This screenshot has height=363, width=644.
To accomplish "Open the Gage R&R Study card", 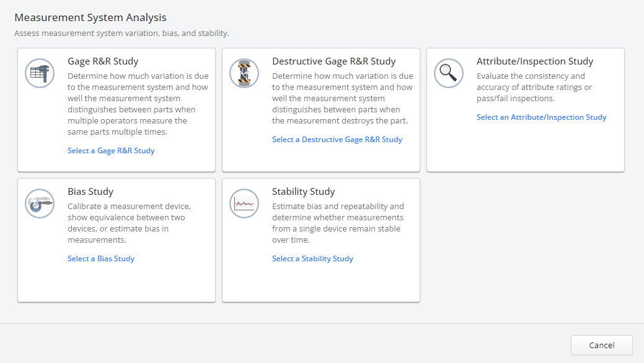I will click(x=117, y=109).
